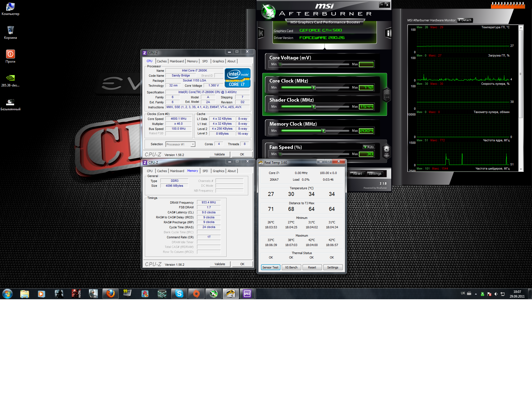Open Firefox from the taskbar
532x399 pixels.
point(110,294)
